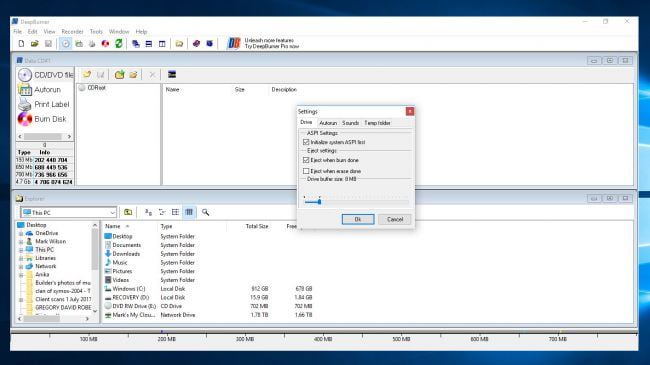The image size is (650, 365).
Task: Click the highlighted disc icon in main toolbar
Action: [x=65, y=44]
